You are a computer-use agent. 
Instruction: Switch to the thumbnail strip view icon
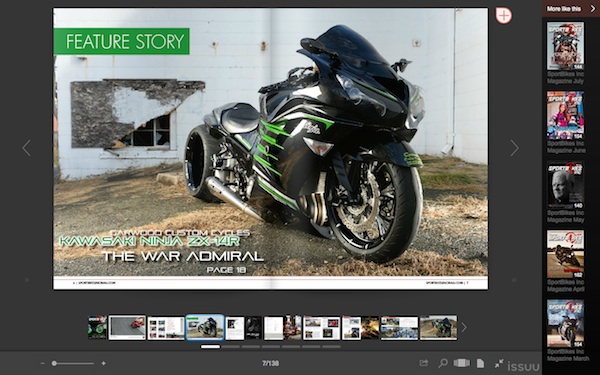(x=461, y=363)
